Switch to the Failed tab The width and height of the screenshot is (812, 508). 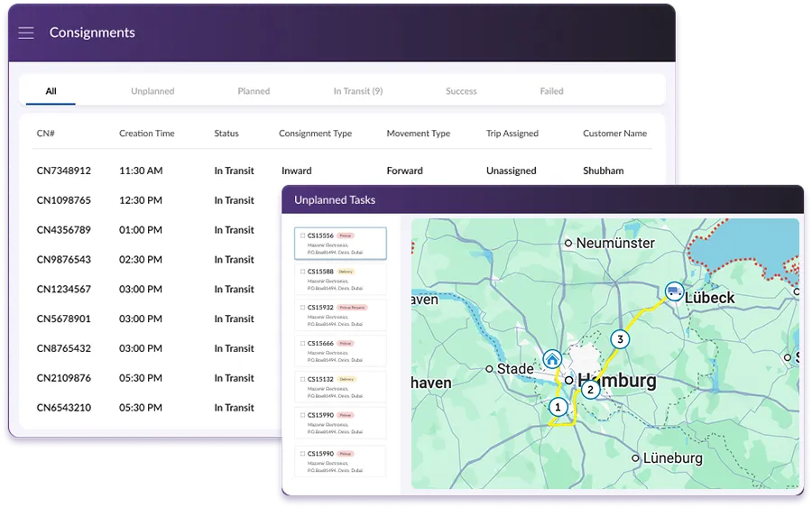tap(551, 91)
